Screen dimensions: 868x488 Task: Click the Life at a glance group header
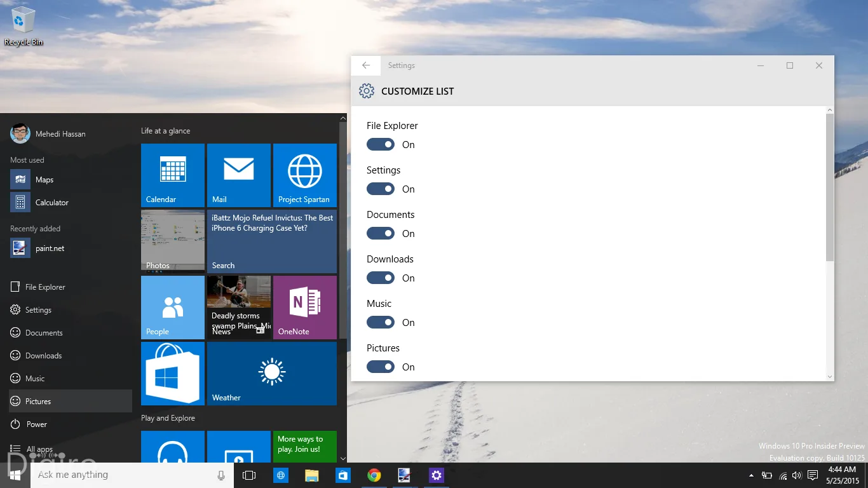point(166,131)
